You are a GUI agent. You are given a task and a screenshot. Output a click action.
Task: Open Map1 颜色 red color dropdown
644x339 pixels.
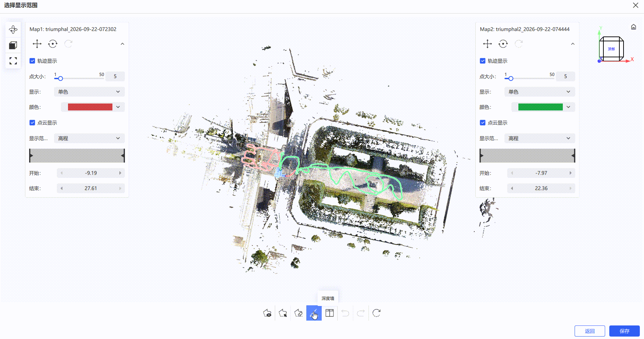coord(93,107)
